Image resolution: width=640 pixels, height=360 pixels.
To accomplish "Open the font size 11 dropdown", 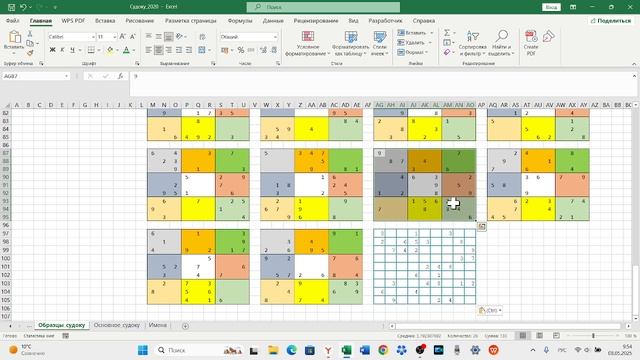I will coord(114,37).
